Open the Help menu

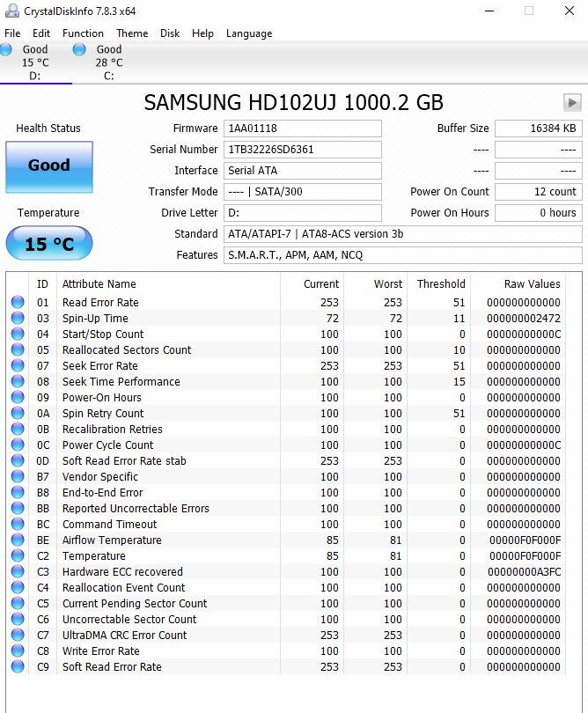(x=202, y=33)
